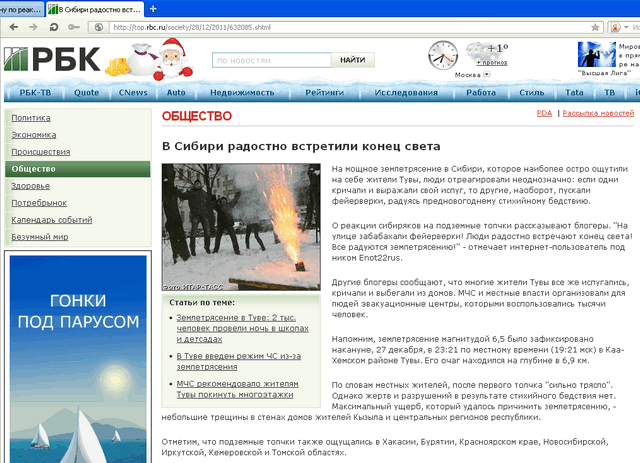Click the НАЙТИ search button
This screenshot has width=640, height=463.
click(x=353, y=60)
